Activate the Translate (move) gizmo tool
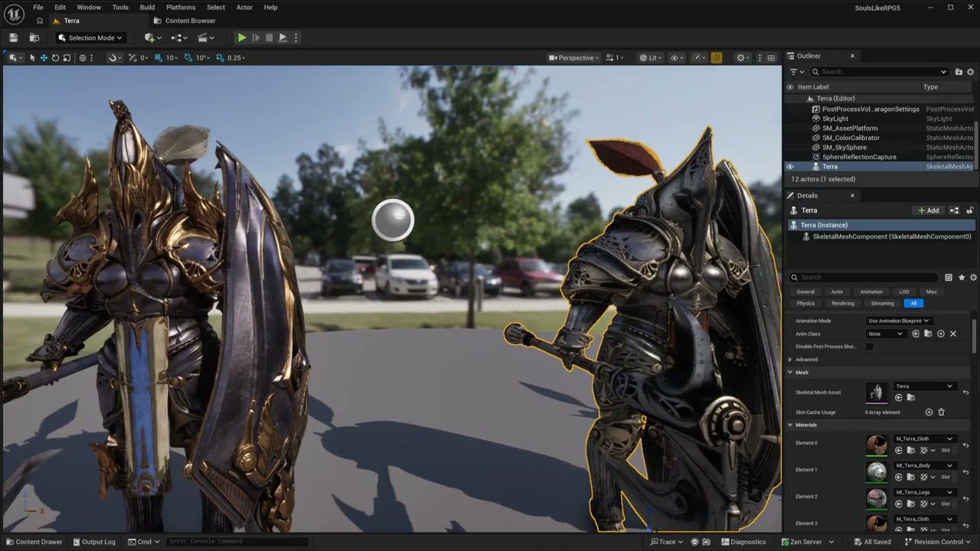Image resolution: width=980 pixels, height=551 pixels. coord(44,57)
